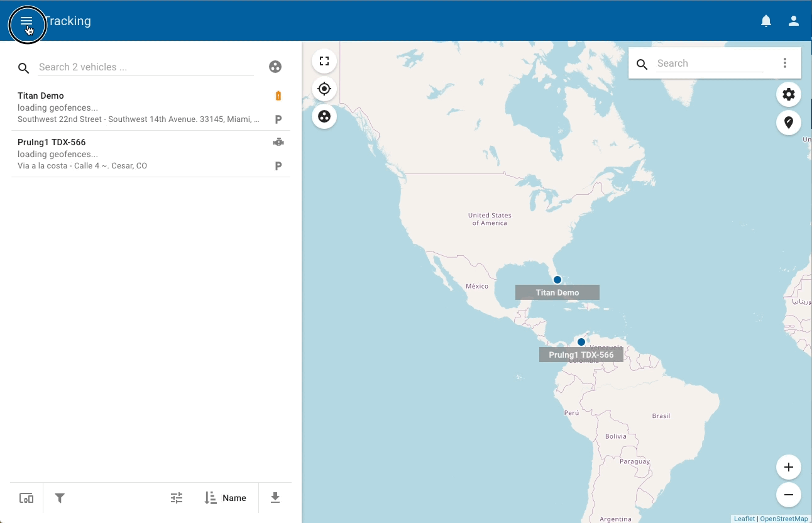Click the Via a la costa address text
812x523 pixels.
(82, 166)
